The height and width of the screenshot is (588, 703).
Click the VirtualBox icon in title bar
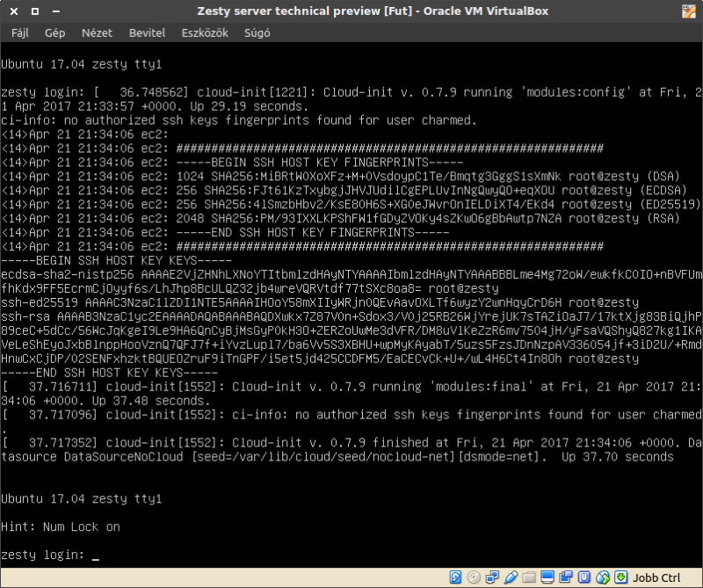coord(689,11)
